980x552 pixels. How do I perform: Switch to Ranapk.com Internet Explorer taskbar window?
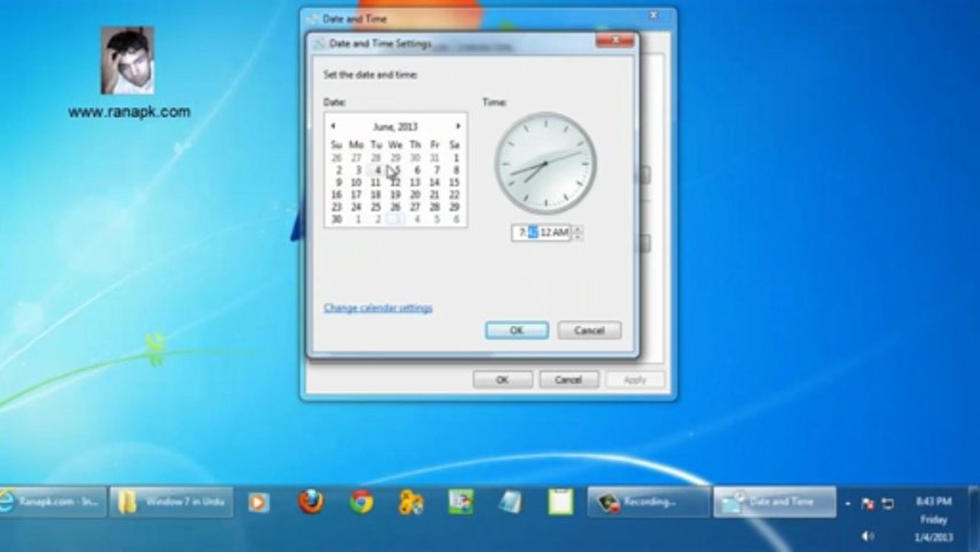pos(52,501)
